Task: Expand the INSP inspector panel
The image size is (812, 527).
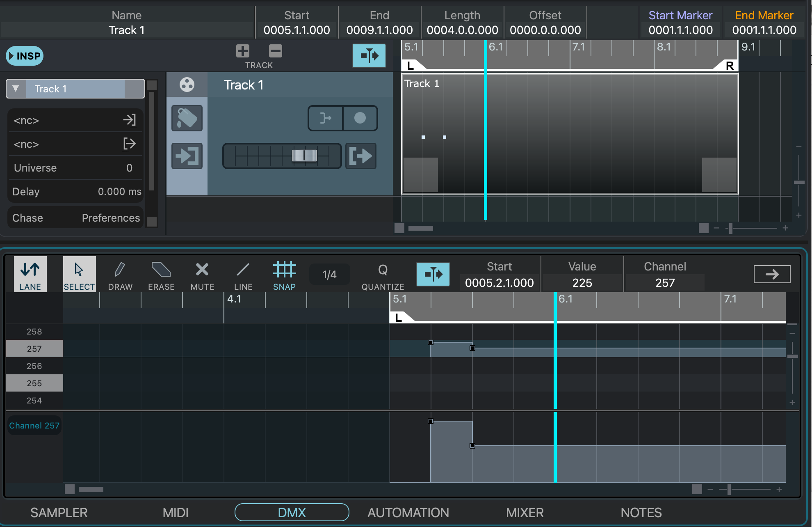Action: point(24,56)
